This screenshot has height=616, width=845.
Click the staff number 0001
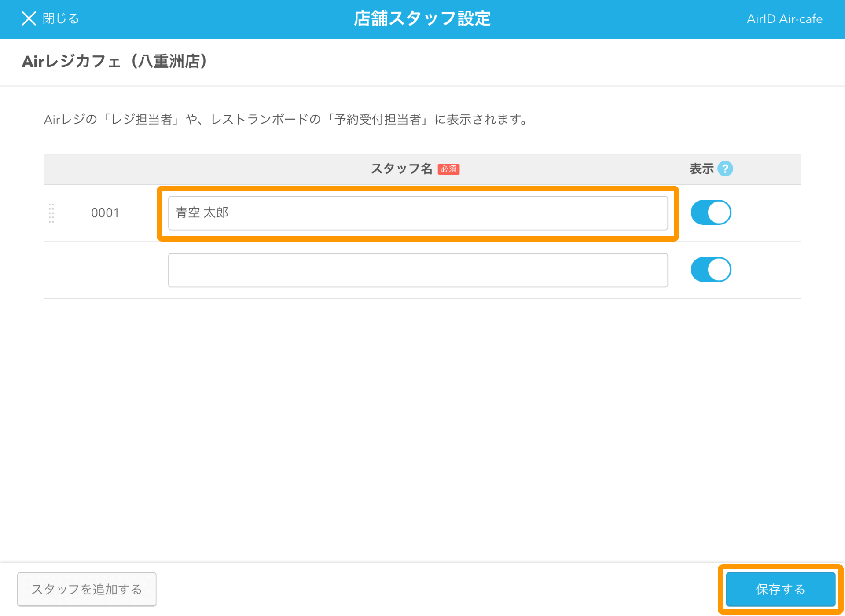pyautogui.click(x=105, y=213)
